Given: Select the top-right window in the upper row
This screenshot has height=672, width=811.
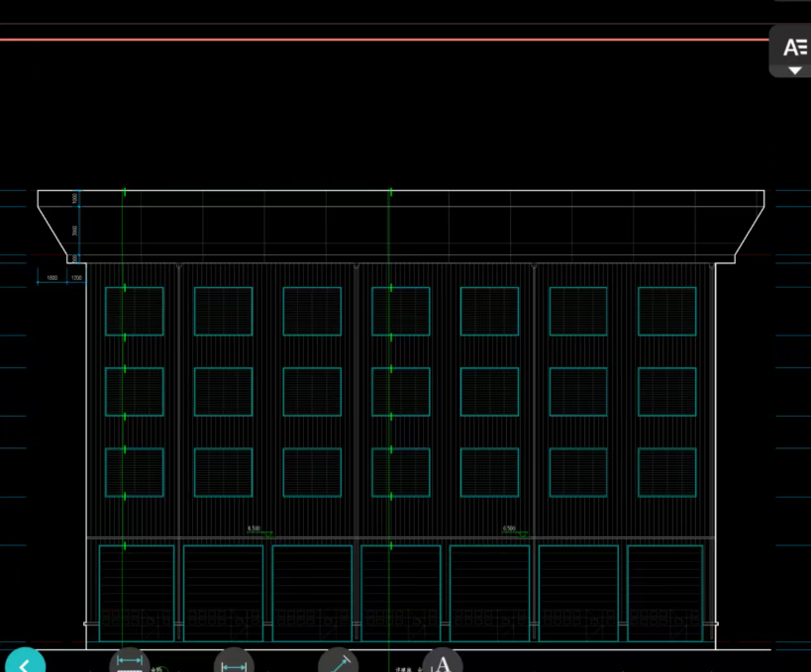Looking at the screenshot, I should [666, 311].
